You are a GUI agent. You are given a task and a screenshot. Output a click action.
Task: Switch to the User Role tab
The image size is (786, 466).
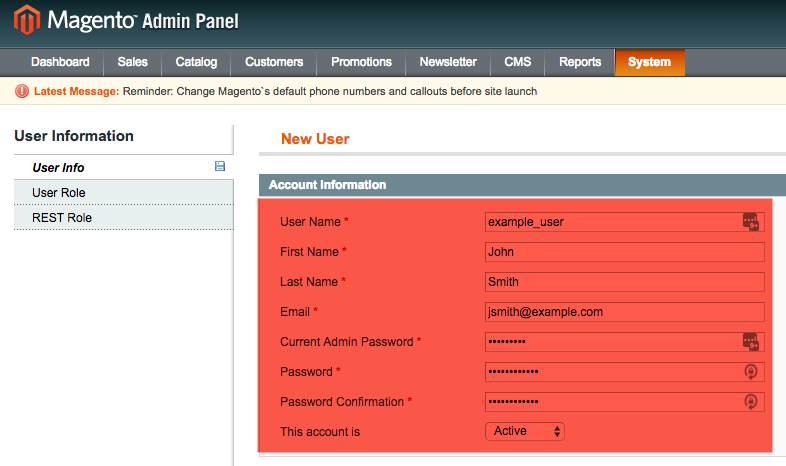coord(59,193)
